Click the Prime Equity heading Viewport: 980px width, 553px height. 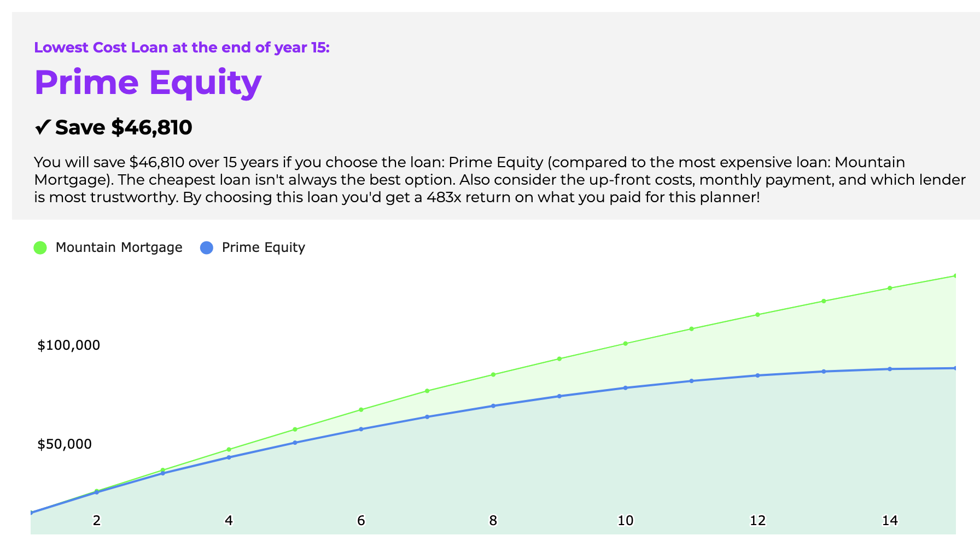(x=148, y=83)
